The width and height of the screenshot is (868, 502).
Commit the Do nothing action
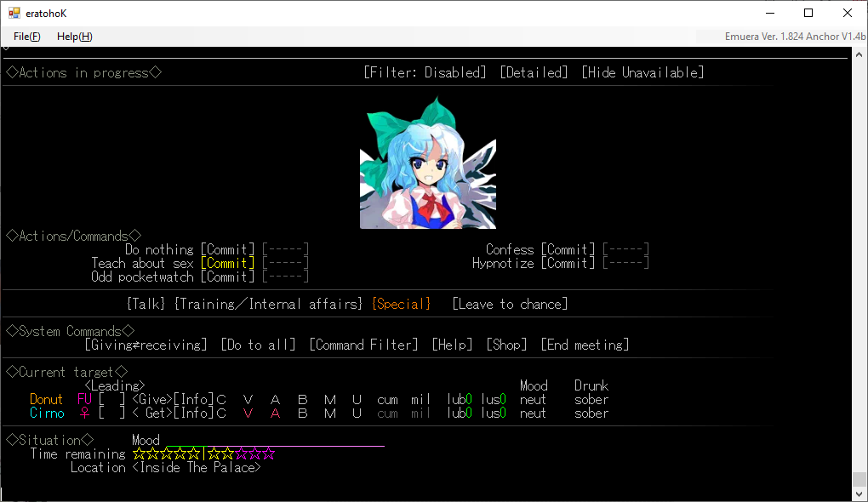[x=227, y=249]
